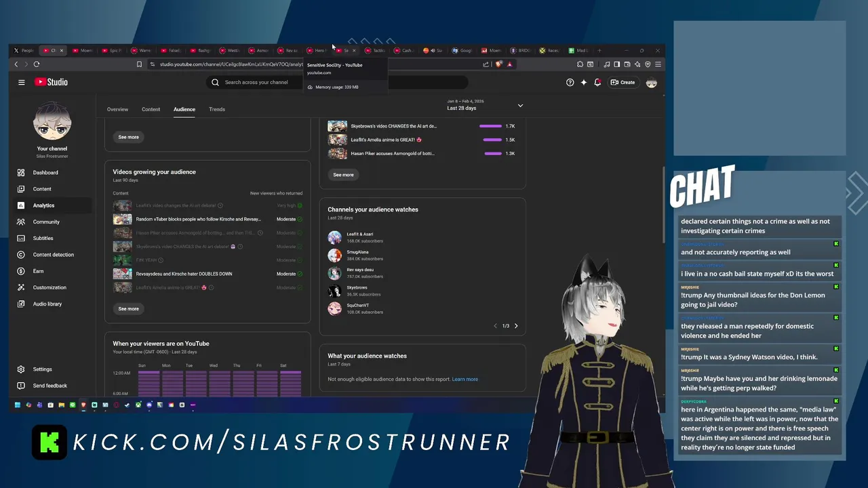Switch to the X People browser tab

coord(24,50)
